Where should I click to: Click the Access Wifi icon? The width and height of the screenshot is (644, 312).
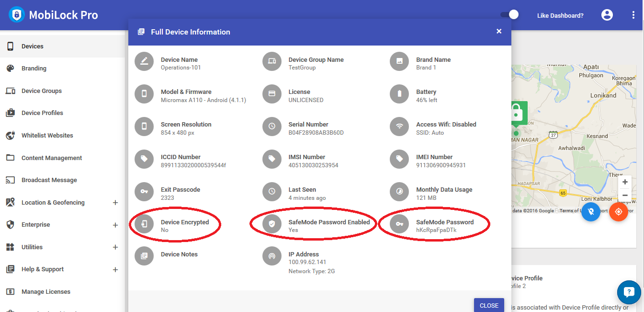(399, 127)
